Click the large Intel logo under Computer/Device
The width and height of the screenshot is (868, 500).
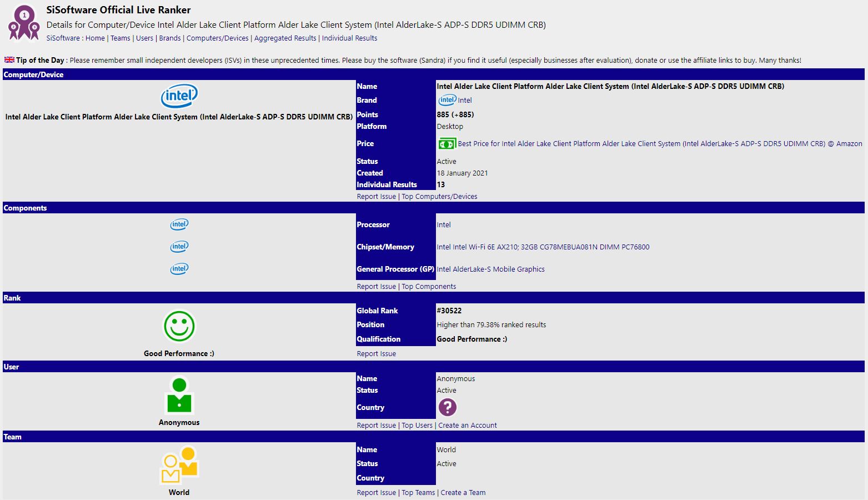click(x=179, y=96)
